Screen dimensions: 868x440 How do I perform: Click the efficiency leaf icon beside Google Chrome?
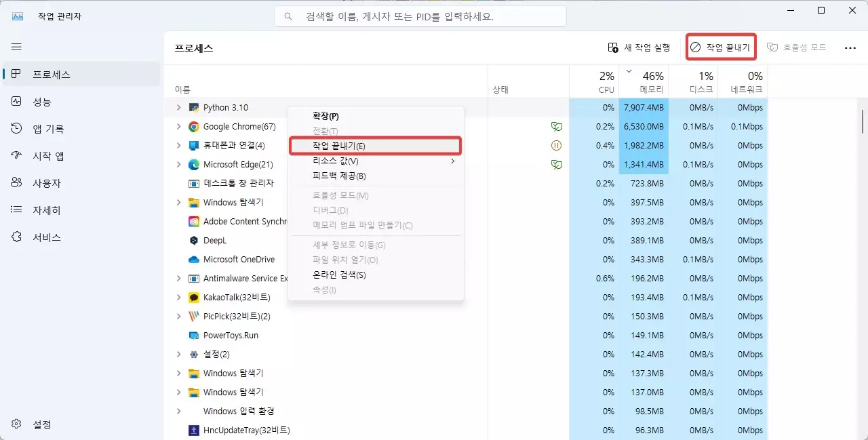[556, 126]
